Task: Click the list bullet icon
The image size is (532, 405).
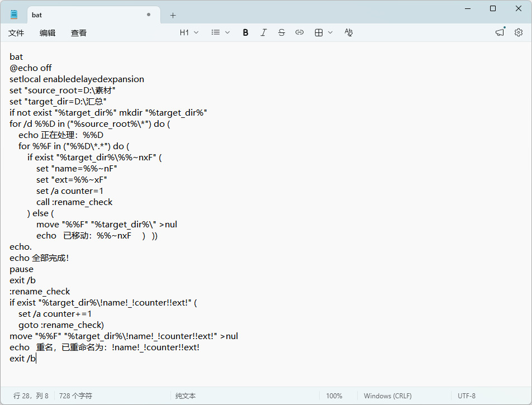Action: click(216, 32)
